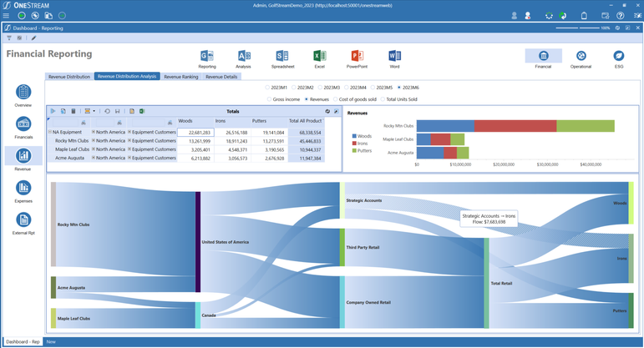
Task: Expand Equipment Customers in Maple Leaf Clubs row
Action: click(129, 149)
